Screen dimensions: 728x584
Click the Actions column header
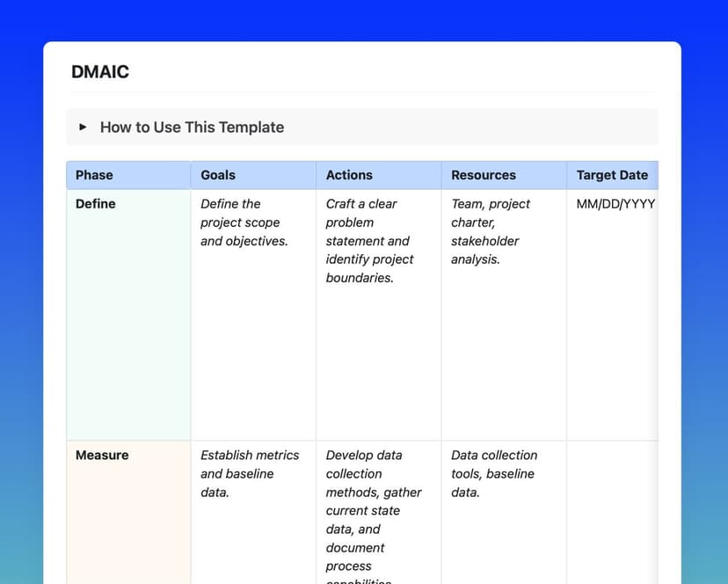point(349,174)
